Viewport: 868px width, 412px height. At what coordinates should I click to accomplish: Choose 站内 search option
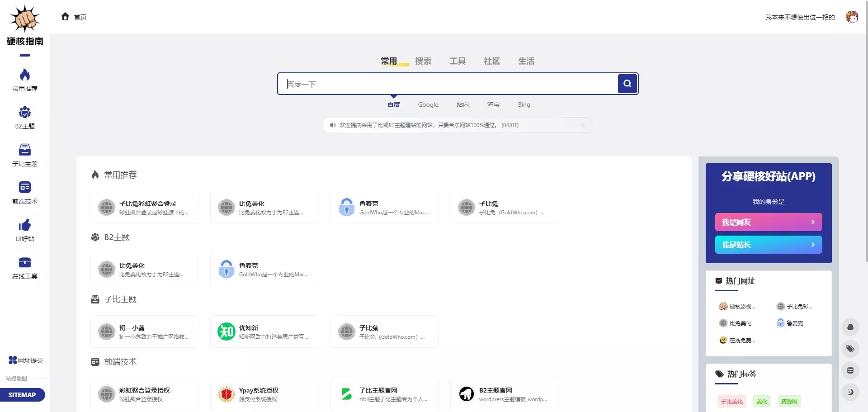(462, 104)
